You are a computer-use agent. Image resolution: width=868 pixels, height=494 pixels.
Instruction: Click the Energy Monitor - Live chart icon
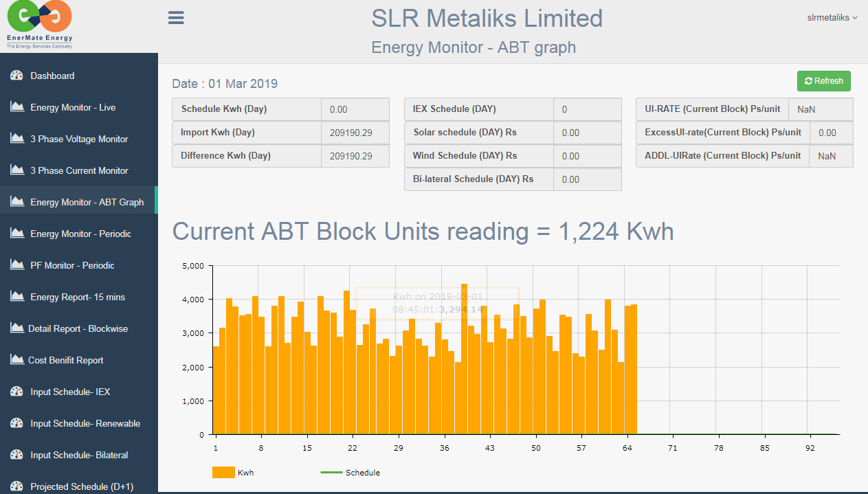pos(17,107)
